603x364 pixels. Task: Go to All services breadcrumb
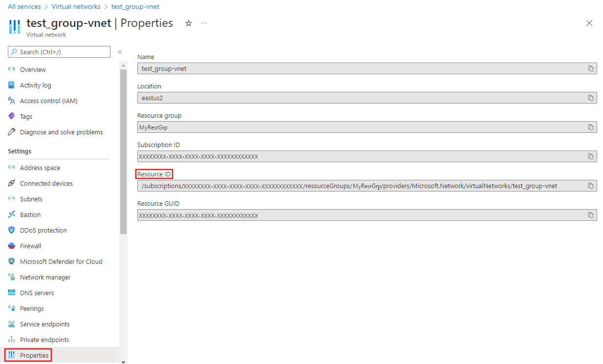pos(24,6)
